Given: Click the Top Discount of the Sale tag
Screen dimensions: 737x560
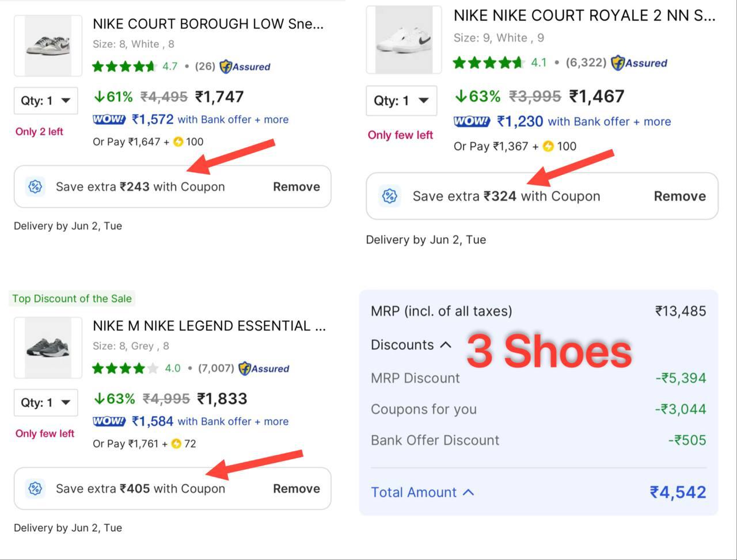Looking at the screenshot, I should click(x=72, y=299).
